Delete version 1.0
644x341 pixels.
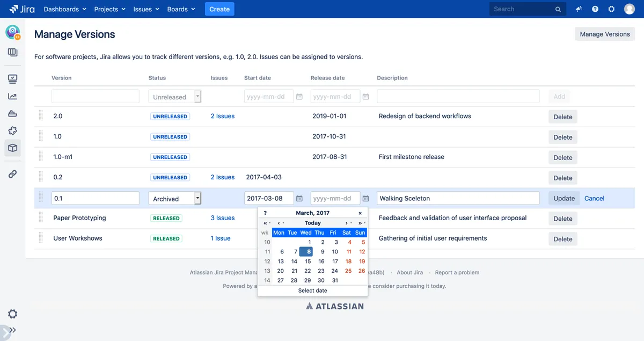[x=563, y=137]
